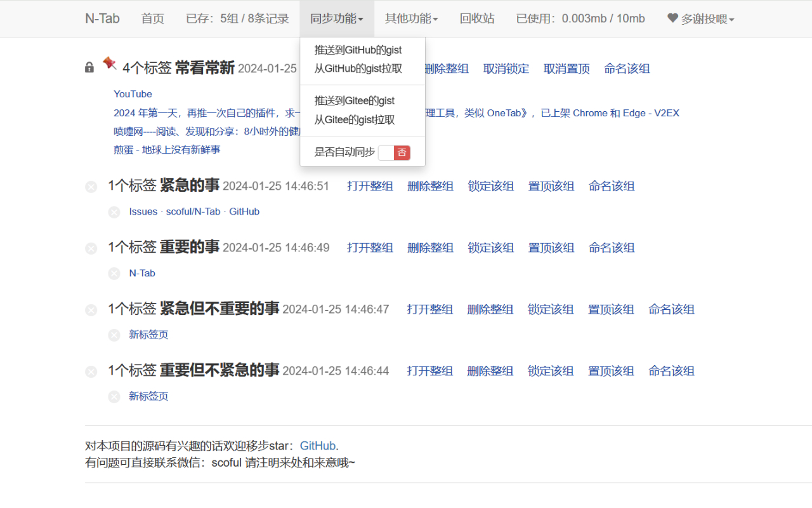The width and height of the screenshot is (812, 508).
Task: Open the YouTube tab link
Action: [x=133, y=93]
